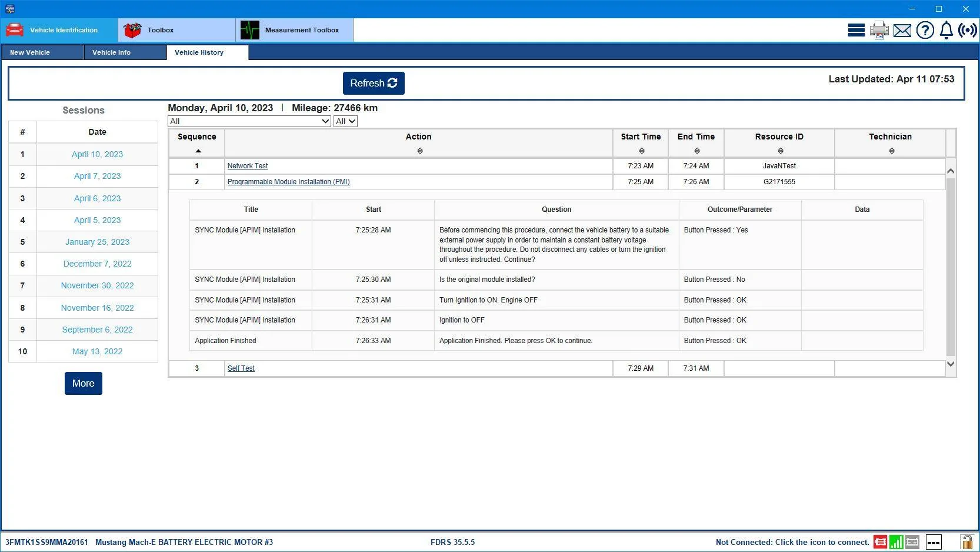Click the 'Ignition to OFF' question cell

click(x=556, y=320)
